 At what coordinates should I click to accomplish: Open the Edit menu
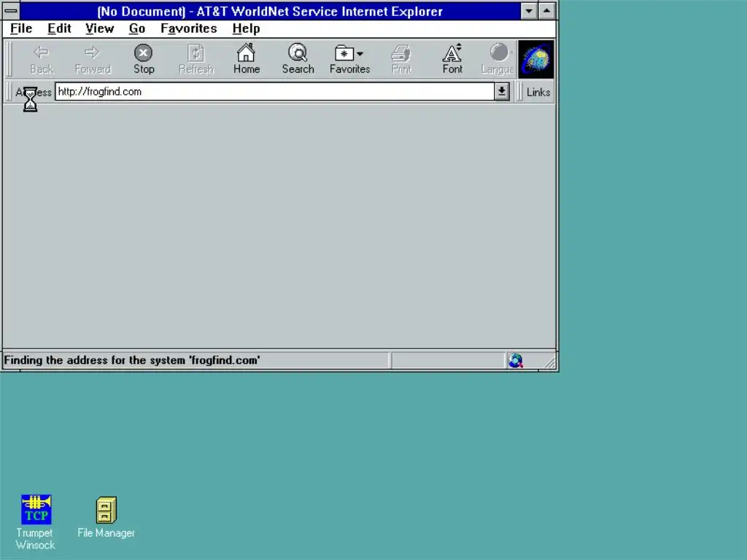click(x=59, y=28)
